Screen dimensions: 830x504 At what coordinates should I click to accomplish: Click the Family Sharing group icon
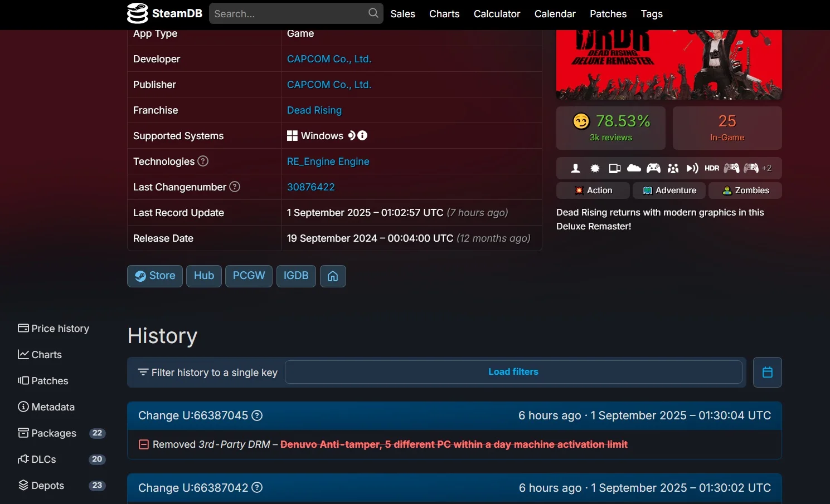click(673, 168)
